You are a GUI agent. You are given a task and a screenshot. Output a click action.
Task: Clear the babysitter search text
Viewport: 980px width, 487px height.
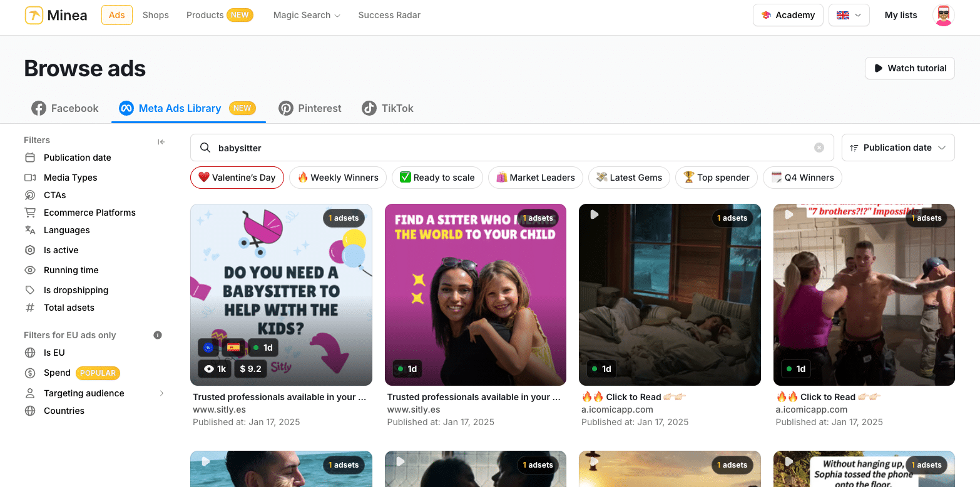[x=819, y=148]
